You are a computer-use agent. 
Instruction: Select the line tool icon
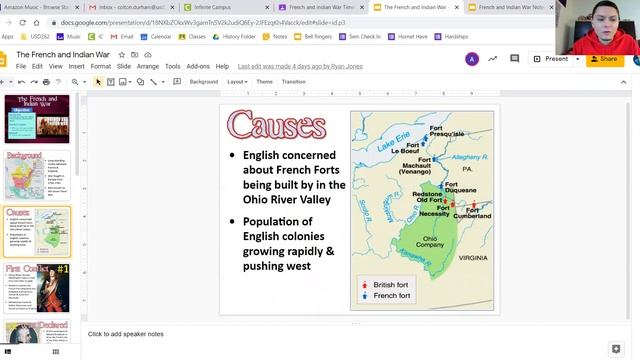[153, 82]
